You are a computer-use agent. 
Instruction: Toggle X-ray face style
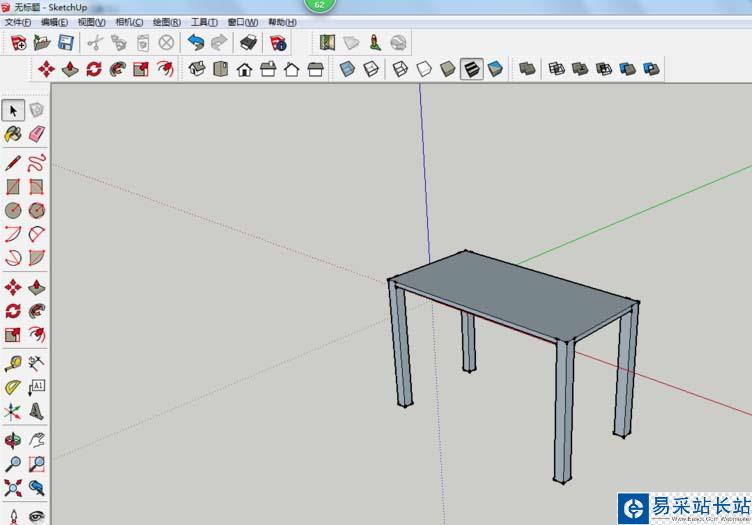346,69
